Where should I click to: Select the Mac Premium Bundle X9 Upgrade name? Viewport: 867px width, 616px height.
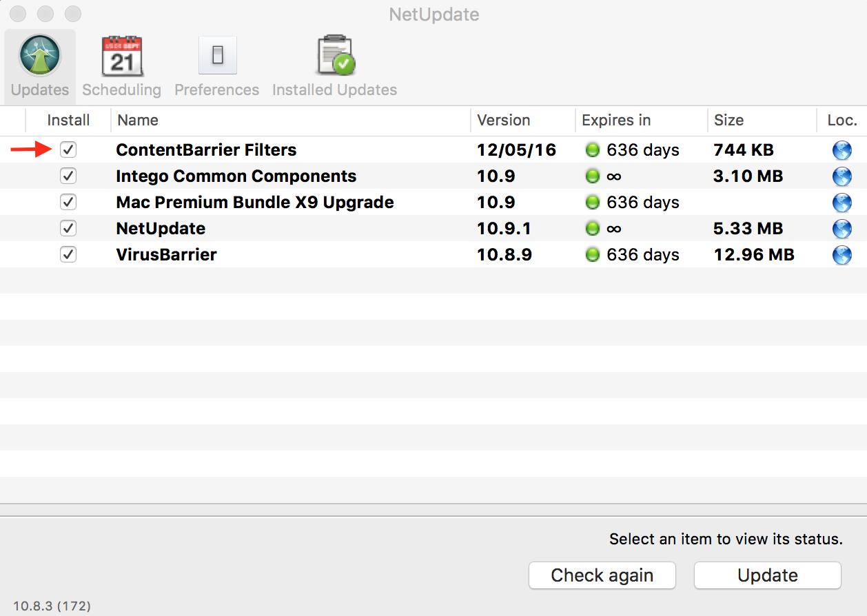click(255, 203)
